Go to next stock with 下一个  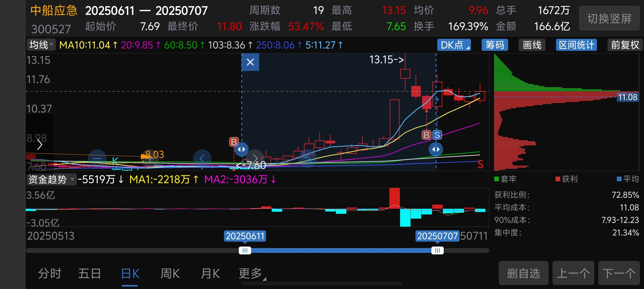[x=619, y=273]
